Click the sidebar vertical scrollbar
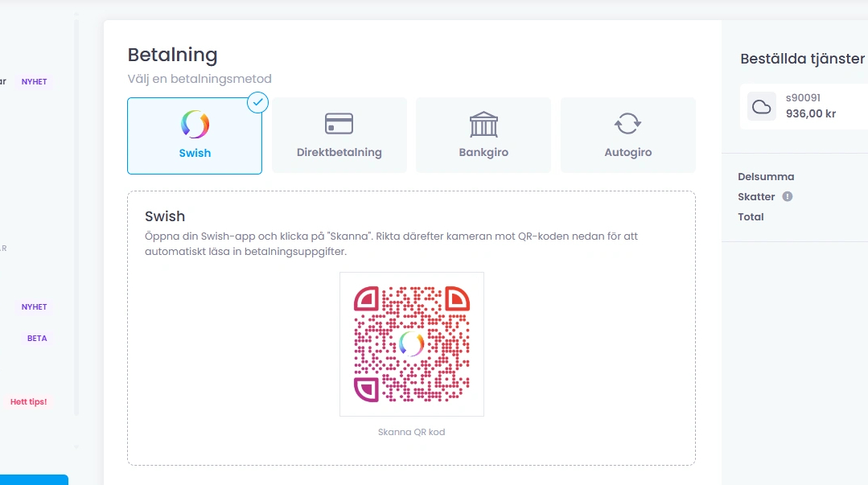This screenshot has width=868, height=485. click(76, 217)
